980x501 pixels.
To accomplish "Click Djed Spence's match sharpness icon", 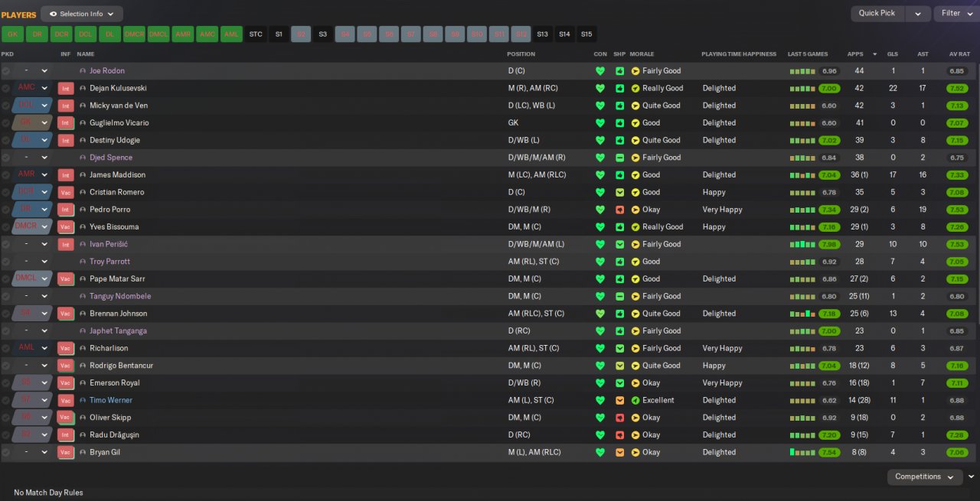I will click(x=619, y=158).
